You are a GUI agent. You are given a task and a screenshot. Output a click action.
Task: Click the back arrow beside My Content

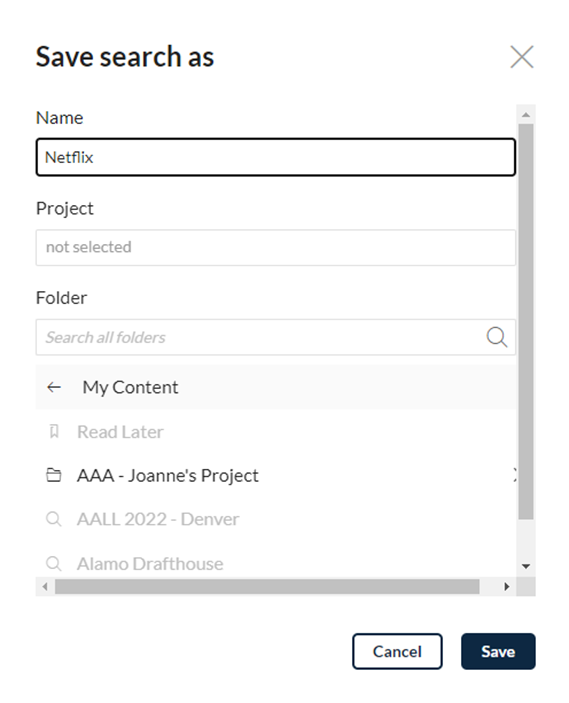(54, 387)
